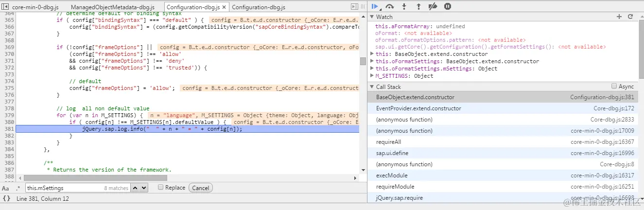The height and width of the screenshot is (210, 644).
Task: Step into the next function call
Action: click(404, 7)
